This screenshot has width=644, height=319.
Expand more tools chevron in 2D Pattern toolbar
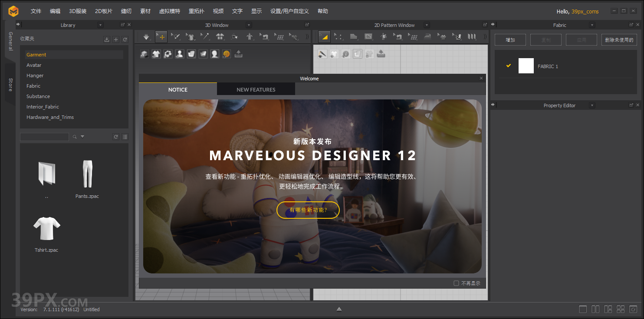485,37
